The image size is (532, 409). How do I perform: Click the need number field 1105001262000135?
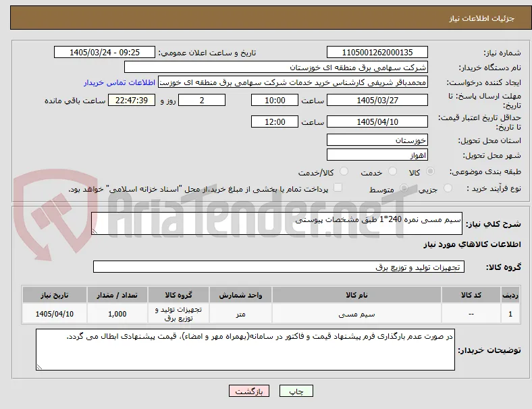(377, 52)
